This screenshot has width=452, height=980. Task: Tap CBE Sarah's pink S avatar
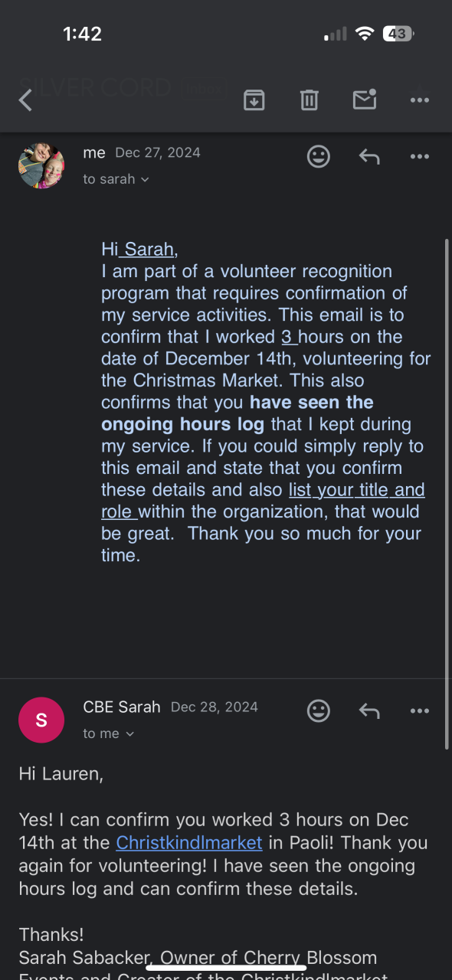[x=41, y=720]
